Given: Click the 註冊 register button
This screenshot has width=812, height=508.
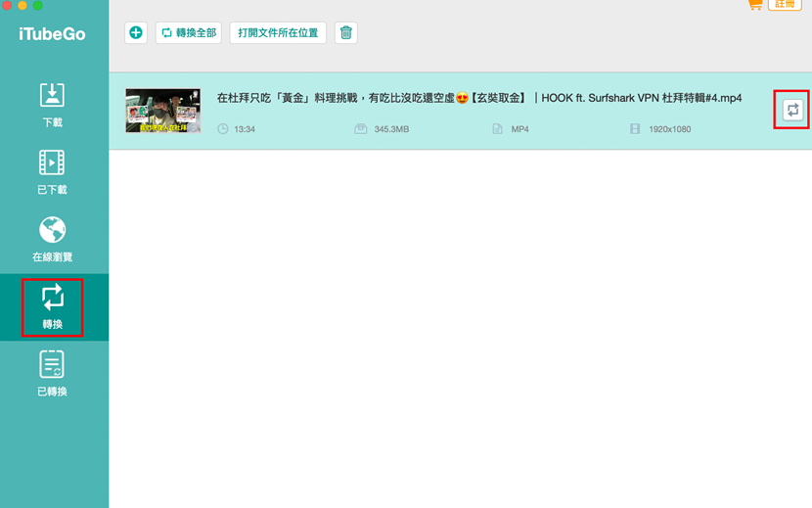Looking at the screenshot, I should click(x=785, y=4).
